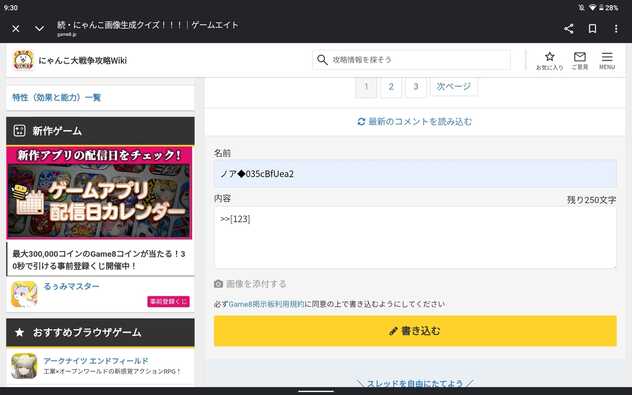Go to comment page 1
Viewport: 632px width, 395px height.
[366, 86]
